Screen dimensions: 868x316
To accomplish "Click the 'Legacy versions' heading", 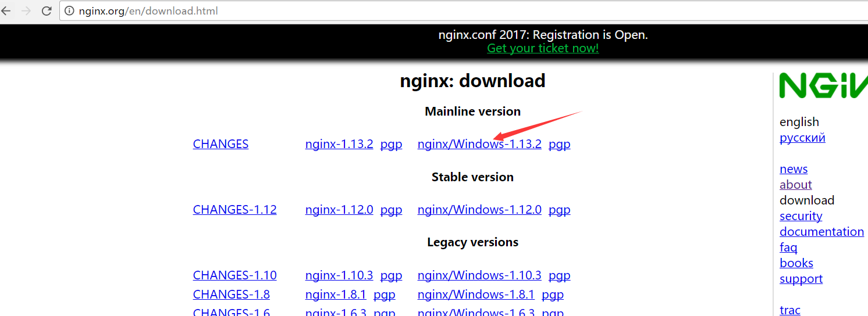I will click(472, 242).
